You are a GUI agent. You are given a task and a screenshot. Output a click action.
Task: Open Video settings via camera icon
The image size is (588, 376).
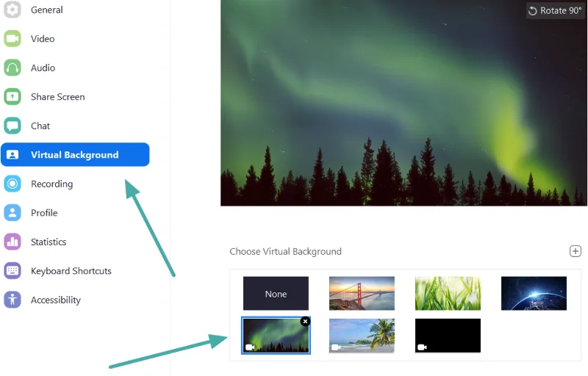pyautogui.click(x=12, y=39)
